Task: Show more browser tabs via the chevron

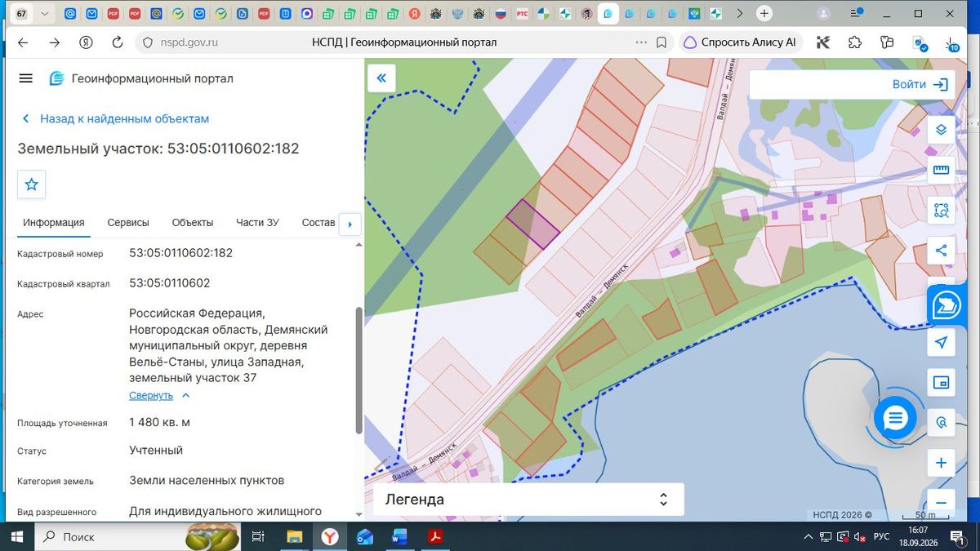Action: (740, 14)
